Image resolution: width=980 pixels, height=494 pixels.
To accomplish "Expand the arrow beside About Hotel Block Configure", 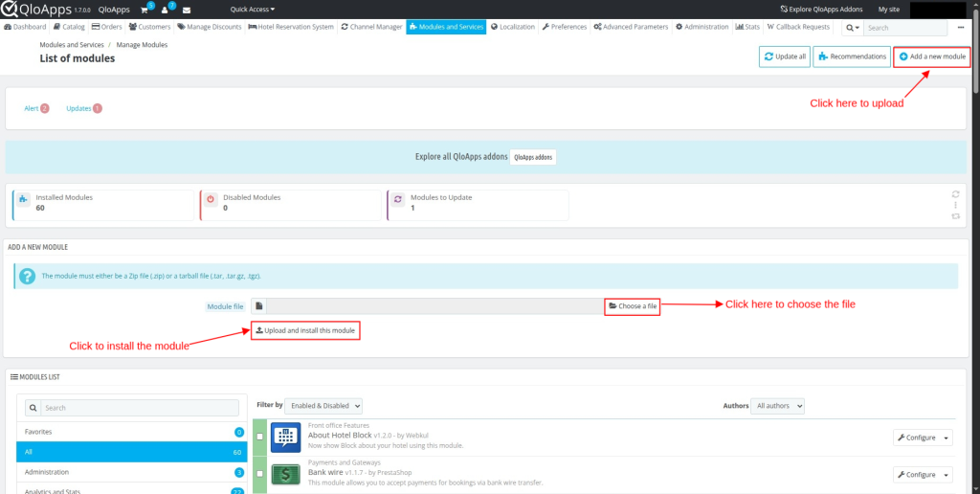I will (x=947, y=438).
